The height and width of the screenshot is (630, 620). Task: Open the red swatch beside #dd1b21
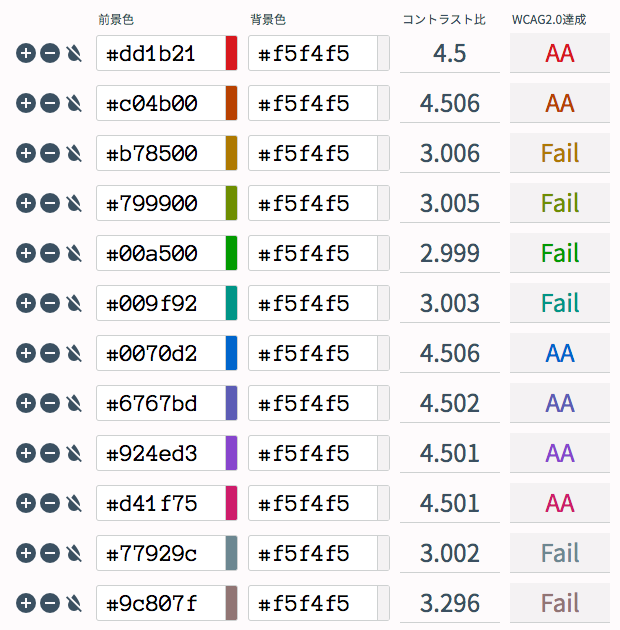tap(231, 53)
